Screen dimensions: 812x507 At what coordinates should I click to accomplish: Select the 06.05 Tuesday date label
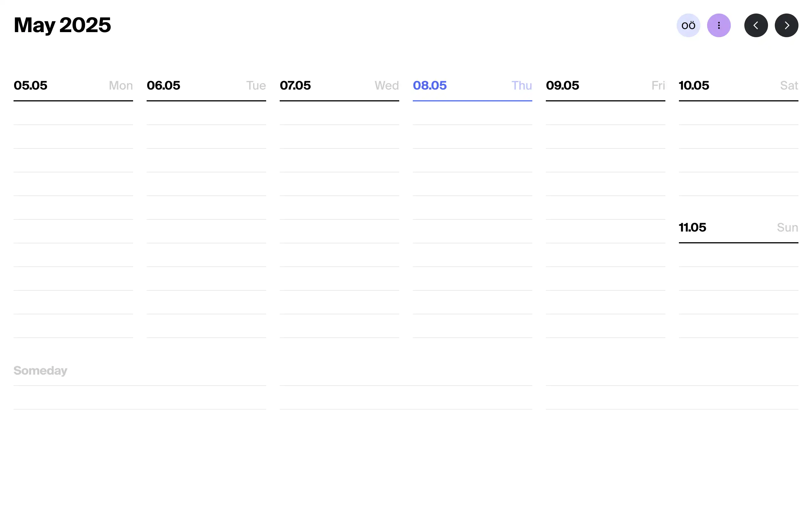[x=164, y=86]
